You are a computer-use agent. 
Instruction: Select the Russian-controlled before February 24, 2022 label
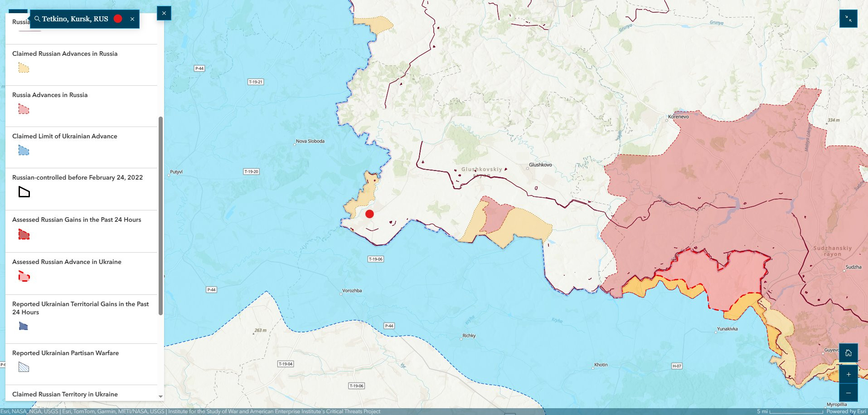78,177
